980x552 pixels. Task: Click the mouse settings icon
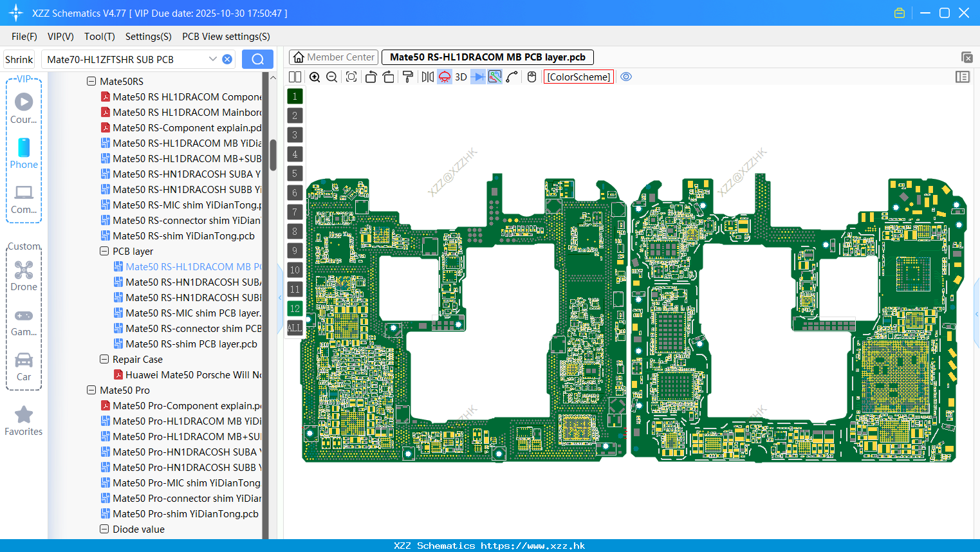(532, 77)
